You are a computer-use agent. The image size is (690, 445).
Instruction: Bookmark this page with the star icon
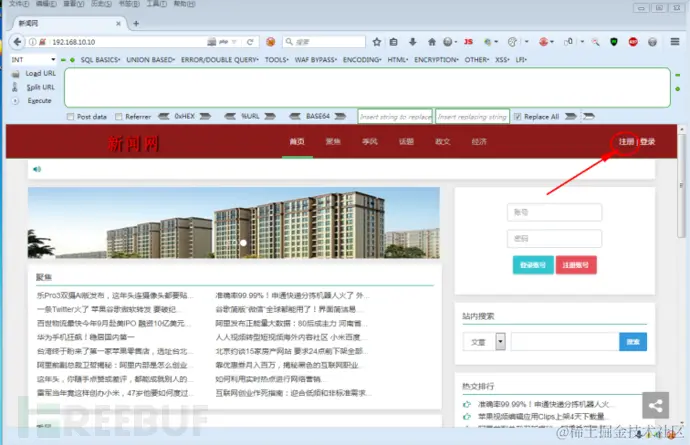click(x=377, y=42)
